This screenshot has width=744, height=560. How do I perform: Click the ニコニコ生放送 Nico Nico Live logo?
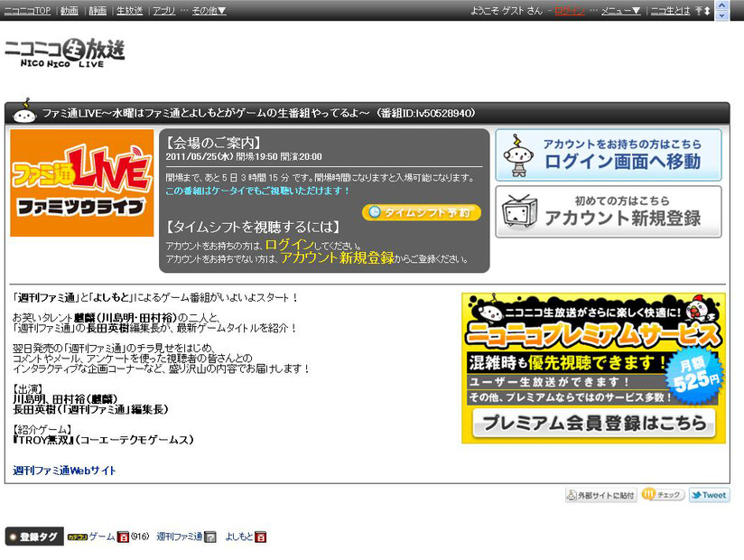64,52
